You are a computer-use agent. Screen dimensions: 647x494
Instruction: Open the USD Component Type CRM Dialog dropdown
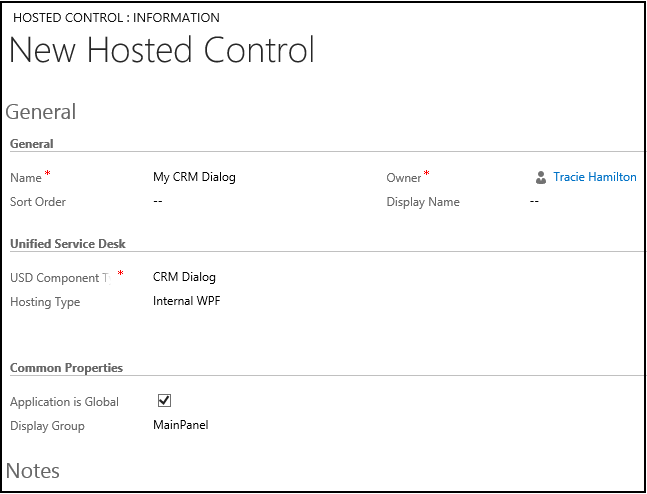pos(184,277)
